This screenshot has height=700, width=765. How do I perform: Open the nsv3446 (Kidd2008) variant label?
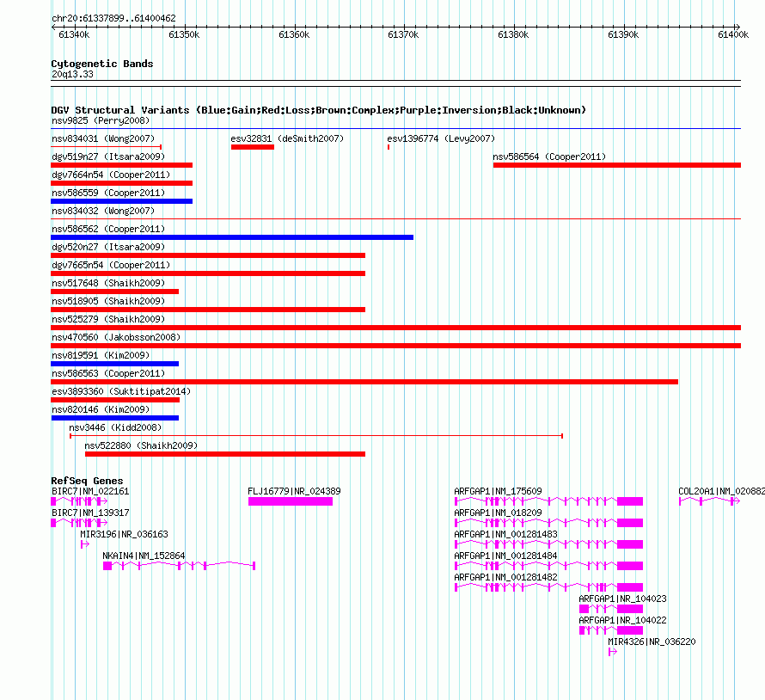click(115, 427)
